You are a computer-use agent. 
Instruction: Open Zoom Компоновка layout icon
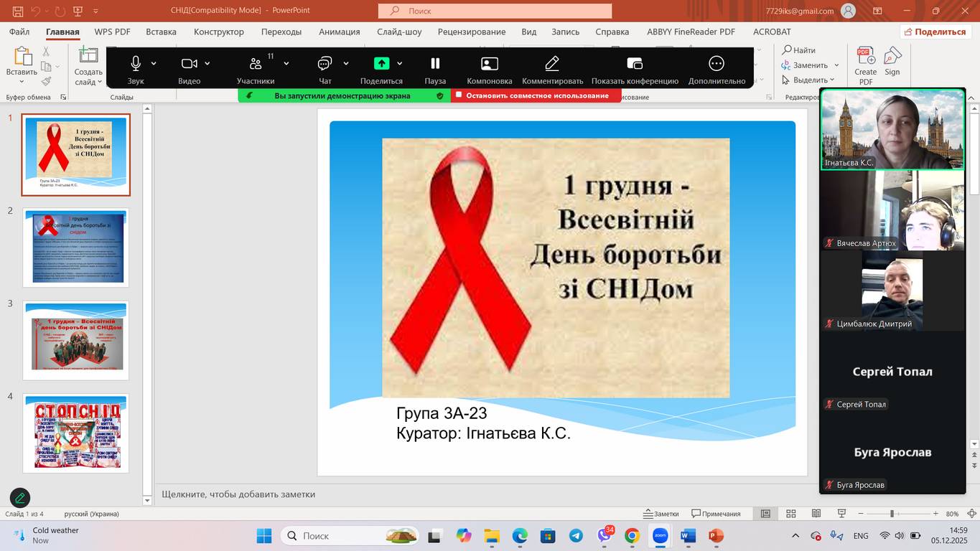489,64
